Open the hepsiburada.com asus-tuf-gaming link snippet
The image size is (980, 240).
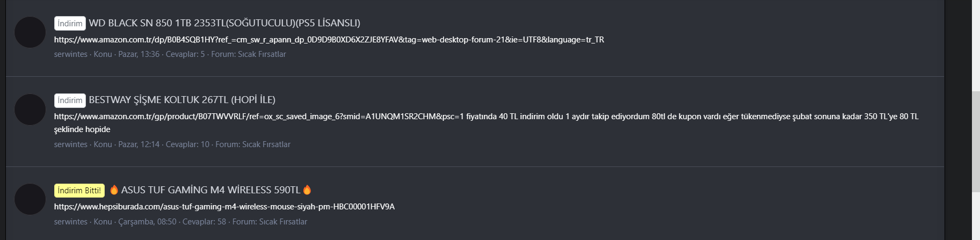point(224,207)
